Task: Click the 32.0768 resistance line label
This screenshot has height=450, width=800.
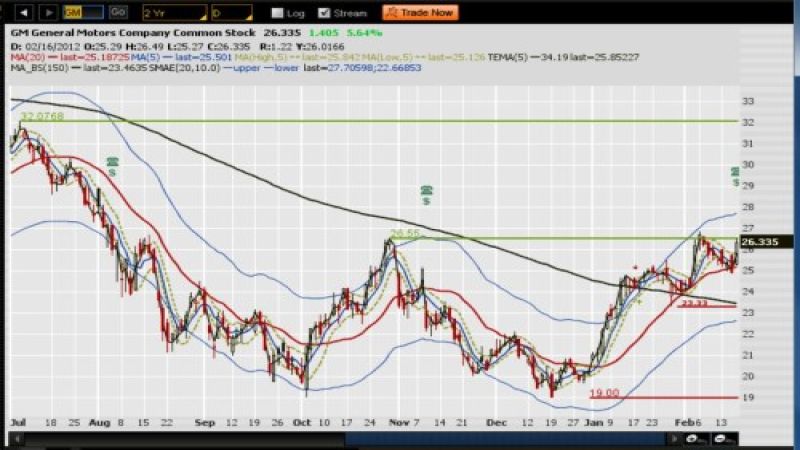Action: 43,116
